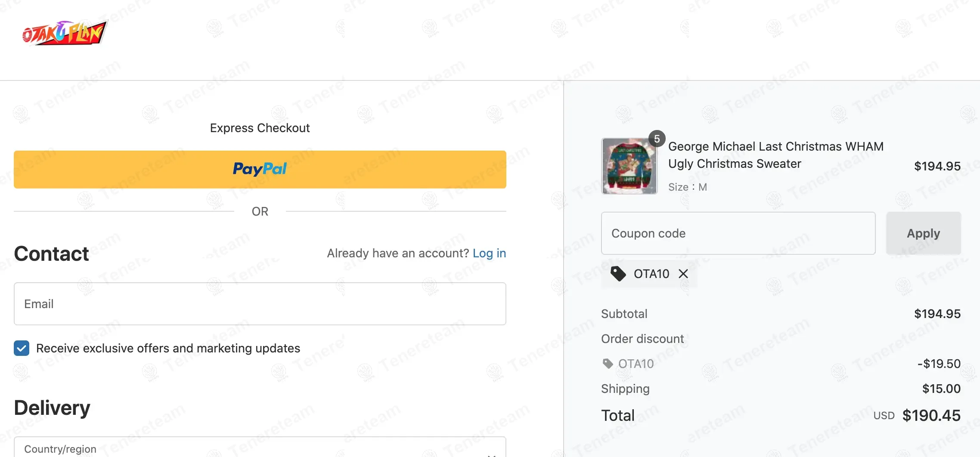
Task: Pay with the PayPal express button
Action: 260,169
